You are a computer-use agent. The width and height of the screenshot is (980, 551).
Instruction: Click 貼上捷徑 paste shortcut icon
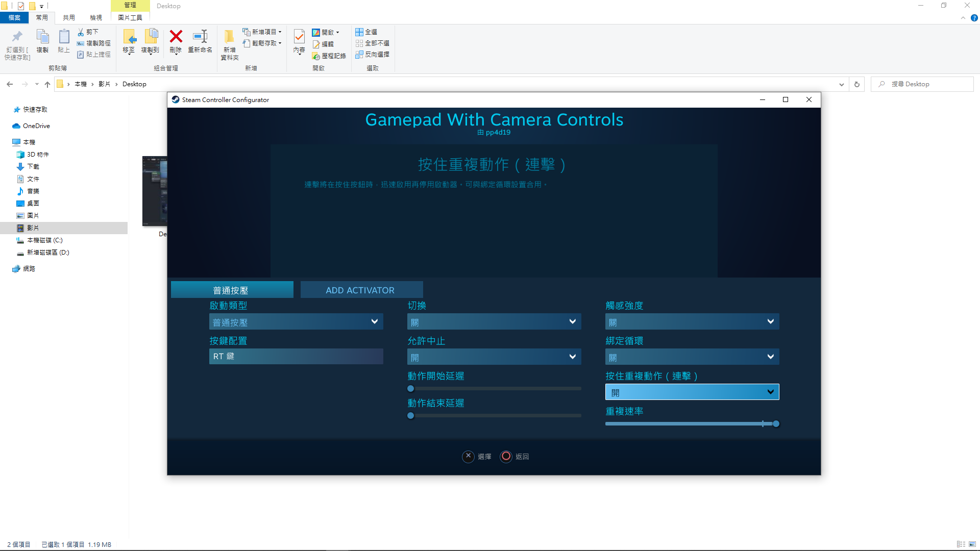click(x=81, y=55)
